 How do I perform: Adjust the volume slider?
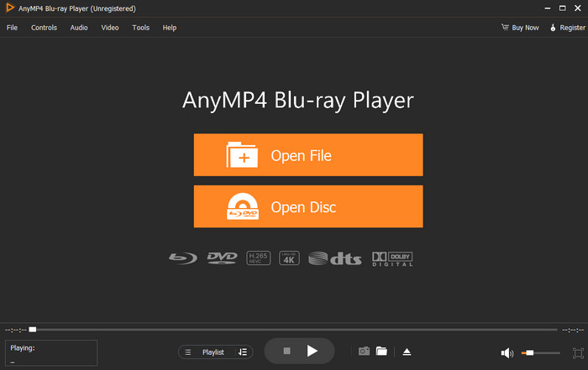coord(540,352)
